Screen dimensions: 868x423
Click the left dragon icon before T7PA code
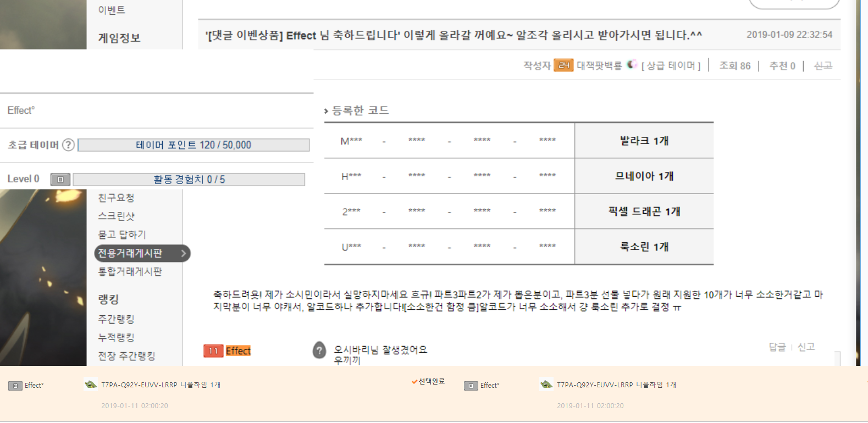point(91,385)
